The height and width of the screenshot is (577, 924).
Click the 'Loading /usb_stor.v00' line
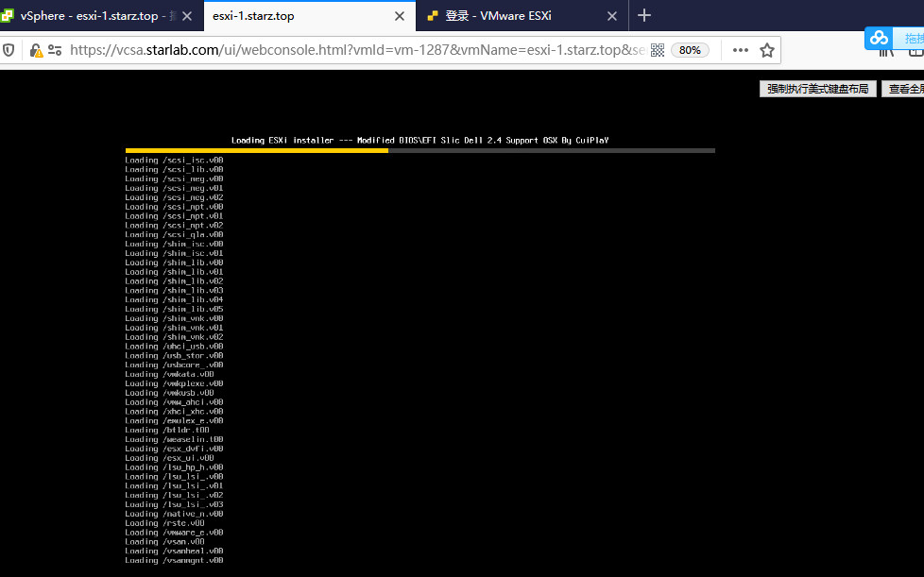(174, 356)
